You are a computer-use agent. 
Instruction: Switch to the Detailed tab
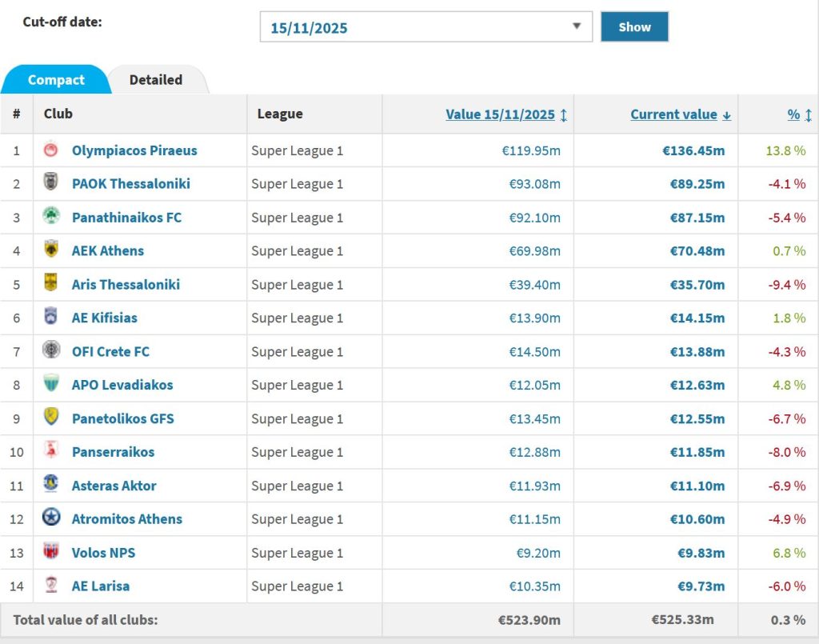coord(155,80)
